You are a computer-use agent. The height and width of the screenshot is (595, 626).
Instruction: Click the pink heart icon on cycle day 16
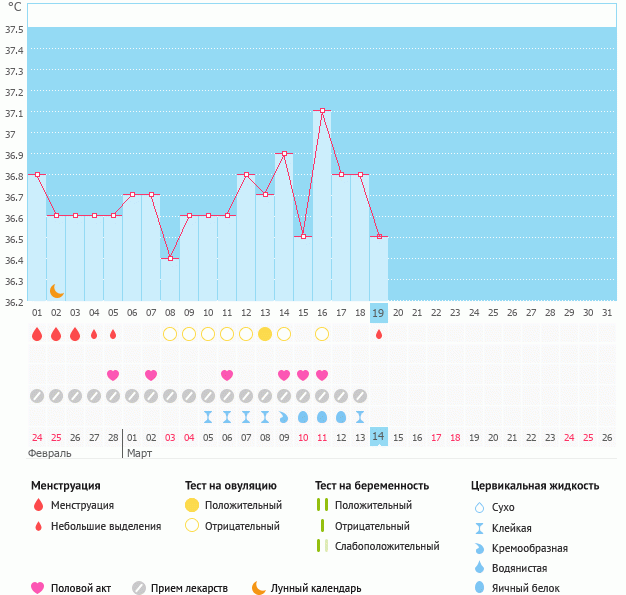coord(322,375)
